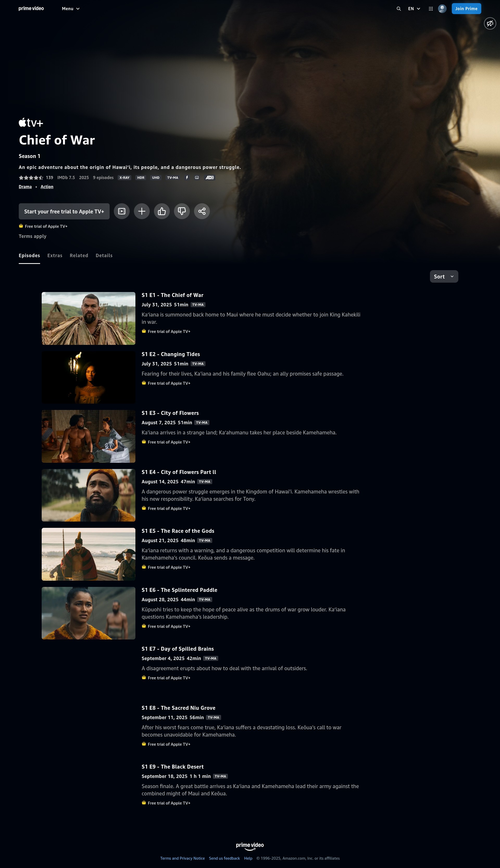The height and width of the screenshot is (868, 500).
Task: Click title 'S1 E7 - Day of Spilled Brains'
Action: pyautogui.click(x=178, y=649)
